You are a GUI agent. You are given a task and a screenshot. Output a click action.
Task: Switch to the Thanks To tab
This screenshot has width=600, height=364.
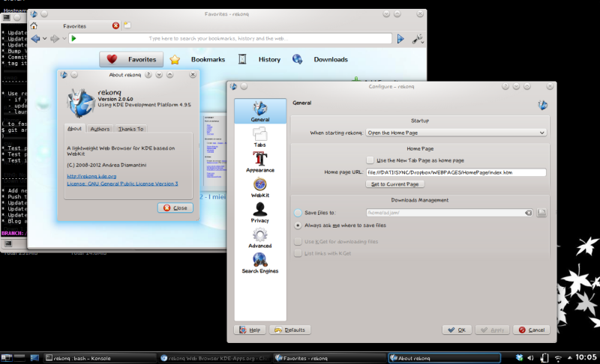click(130, 129)
